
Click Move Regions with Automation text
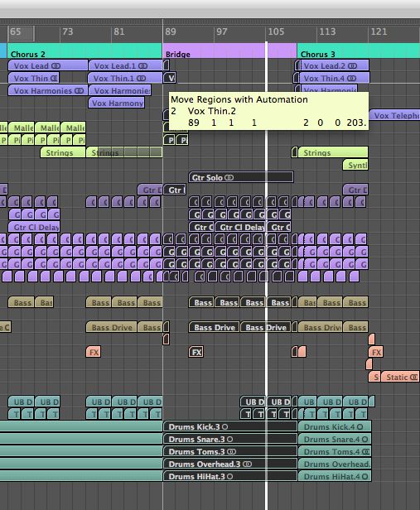point(239,99)
